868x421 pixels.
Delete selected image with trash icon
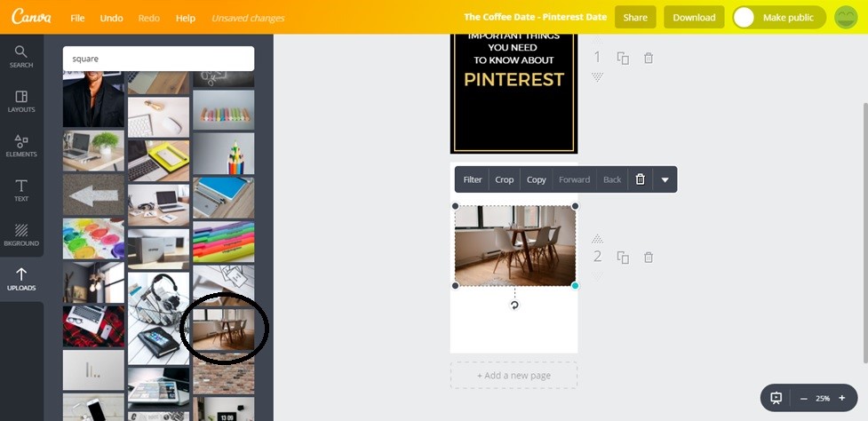coord(640,179)
